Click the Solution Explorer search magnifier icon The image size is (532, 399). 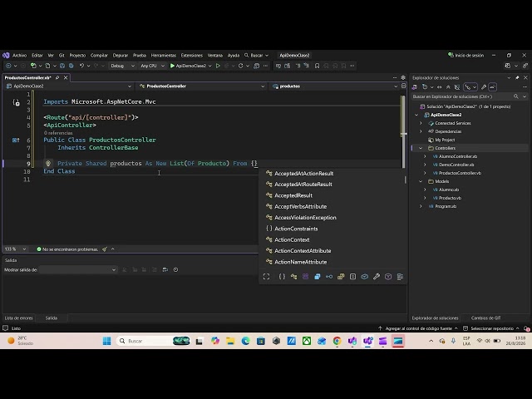[515, 96]
